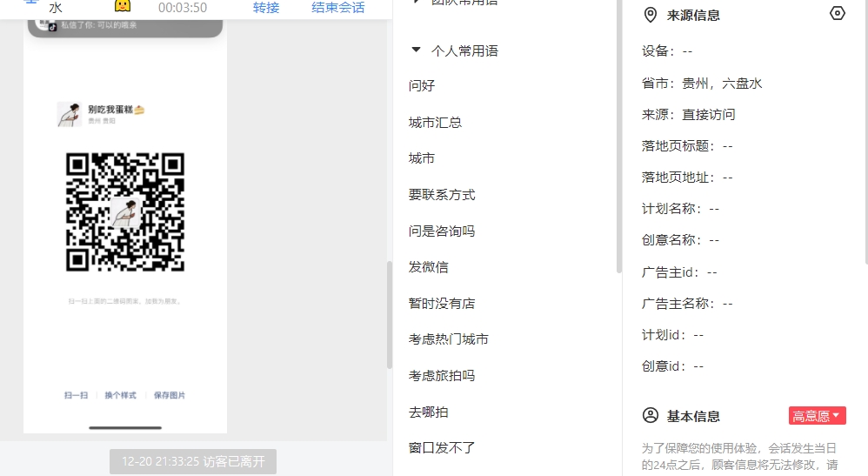The image size is (868, 476).
Task: Click the 别吃我蛋糕 profile avatar
Action: [x=70, y=114]
